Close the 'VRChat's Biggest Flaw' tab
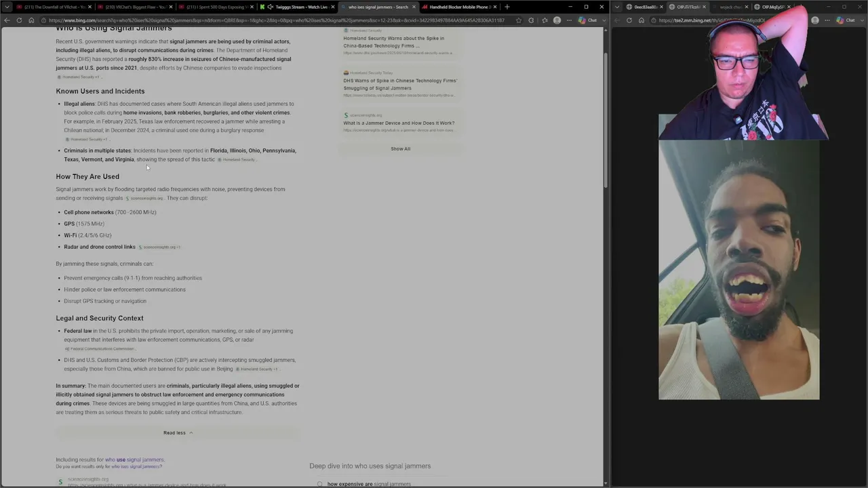The image size is (868, 488). pos(170,7)
